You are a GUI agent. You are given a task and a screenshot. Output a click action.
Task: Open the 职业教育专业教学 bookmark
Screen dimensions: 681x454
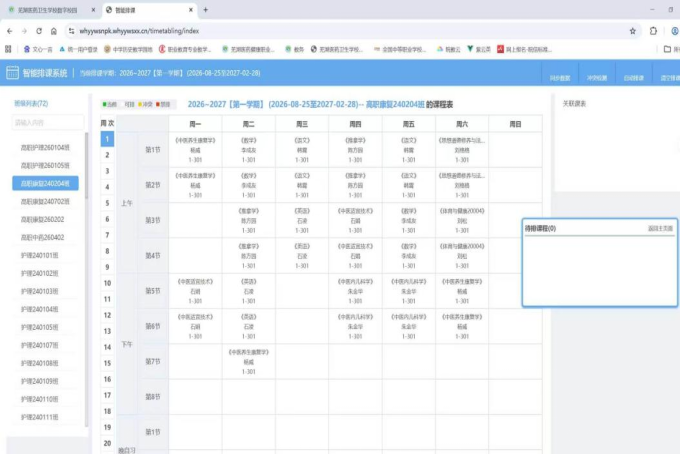tap(185, 50)
